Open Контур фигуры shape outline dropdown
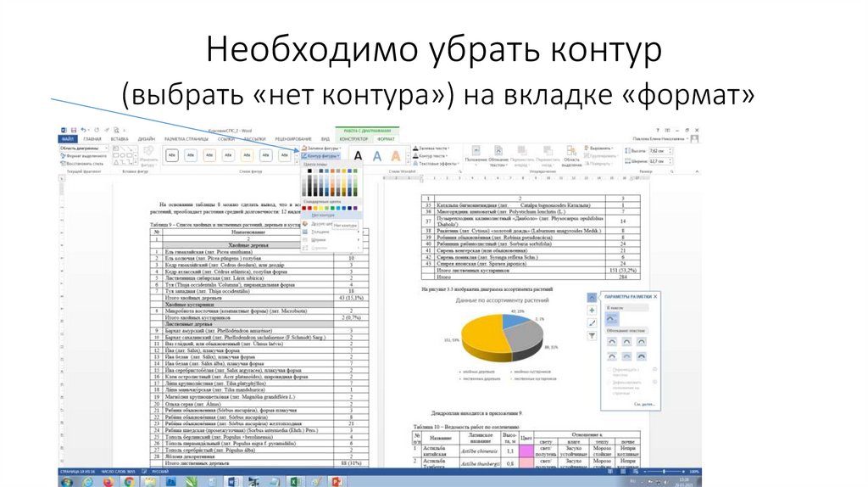This screenshot has width=868, height=487. 320,155
